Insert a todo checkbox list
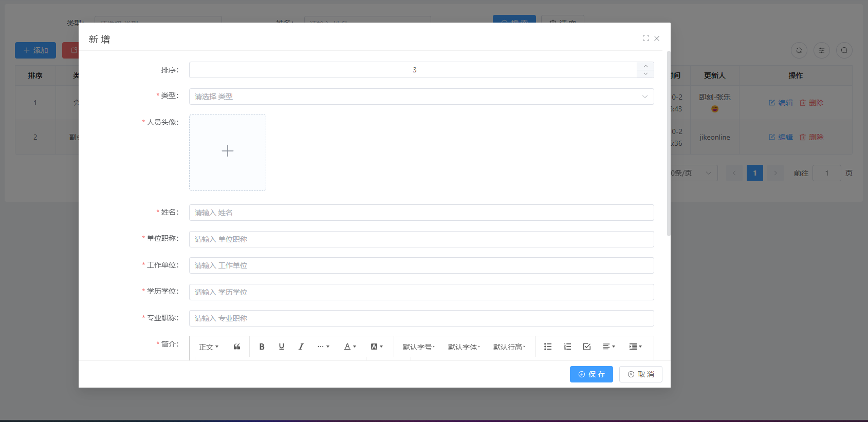868x422 pixels. point(587,347)
